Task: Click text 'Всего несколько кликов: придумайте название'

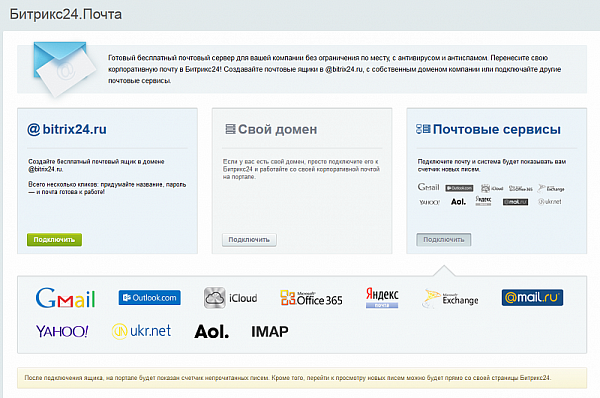Action: click(x=107, y=188)
